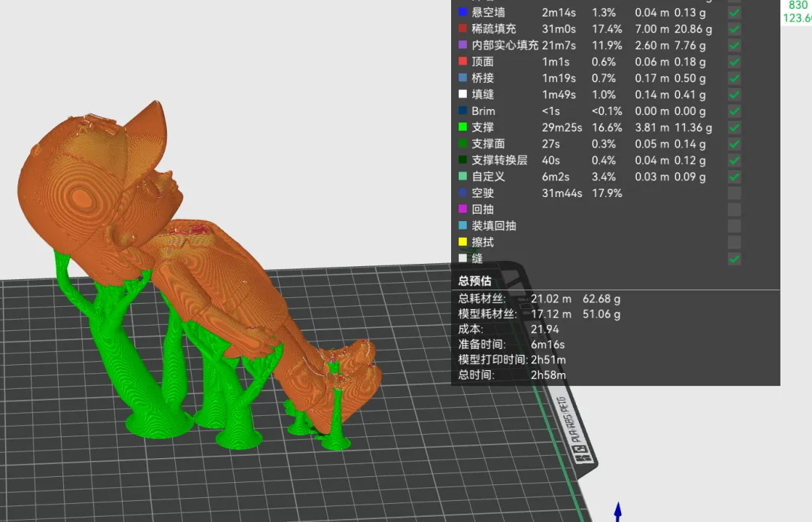
Task: Click the 总时间 2h58m value
Action: click(x=548, y=375)
